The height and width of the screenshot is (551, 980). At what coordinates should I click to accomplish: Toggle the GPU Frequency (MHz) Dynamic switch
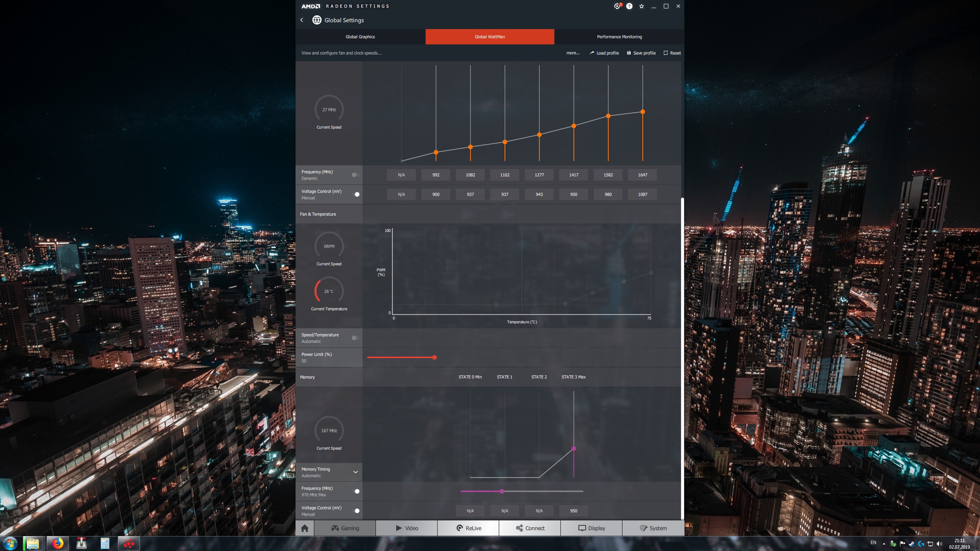click(355, 175)
